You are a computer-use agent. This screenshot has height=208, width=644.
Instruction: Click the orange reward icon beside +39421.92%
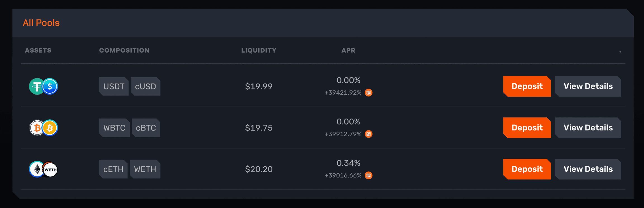(x=369, y=93)
